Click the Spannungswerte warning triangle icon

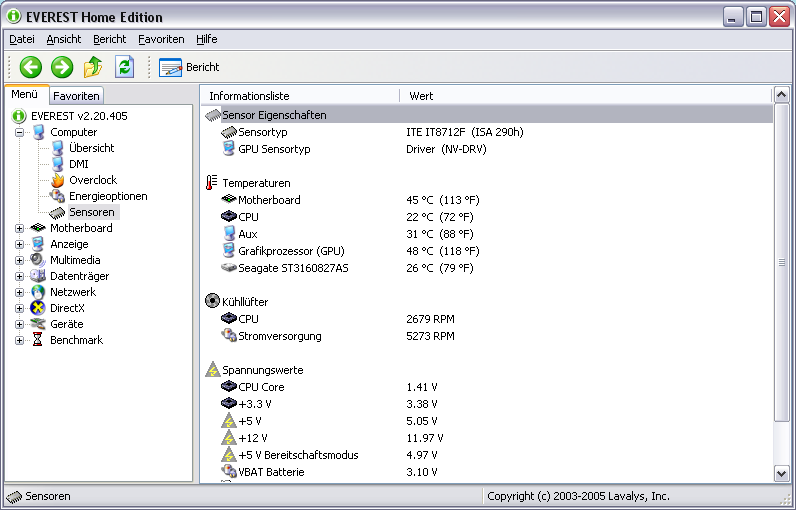pos(212,369)
